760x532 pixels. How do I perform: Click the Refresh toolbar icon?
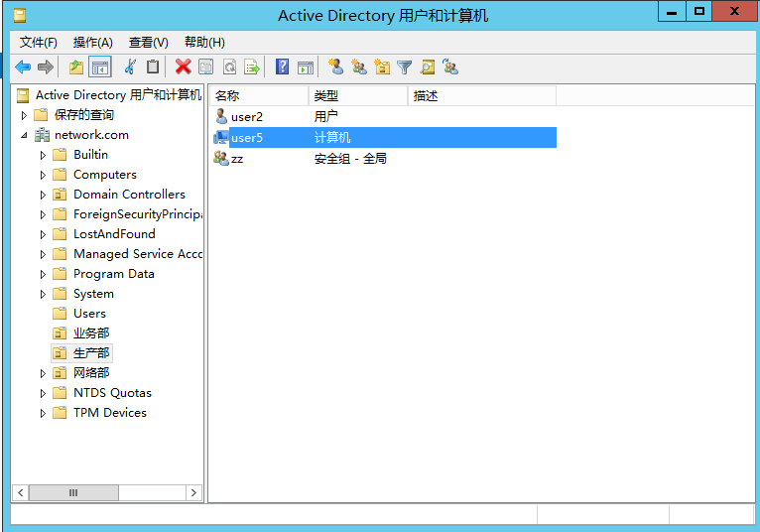[229, 66]
